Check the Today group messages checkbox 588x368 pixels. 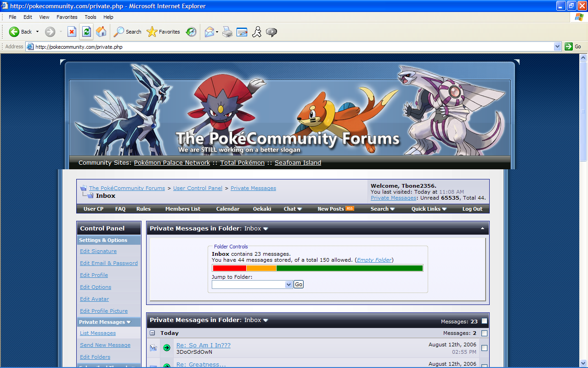pos(484,333)
